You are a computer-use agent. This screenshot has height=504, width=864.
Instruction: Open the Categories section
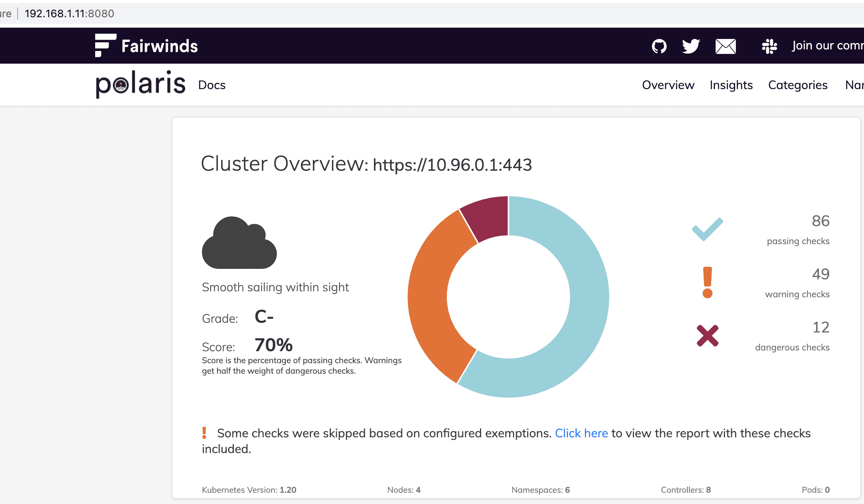pos(798,85)
